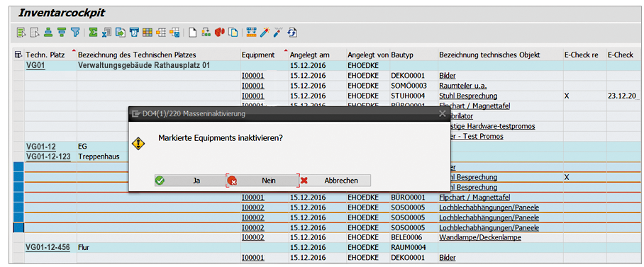Click Bezeichnung technisches Objekt column header
Screen dimensions: 644x267
[500, 55]
